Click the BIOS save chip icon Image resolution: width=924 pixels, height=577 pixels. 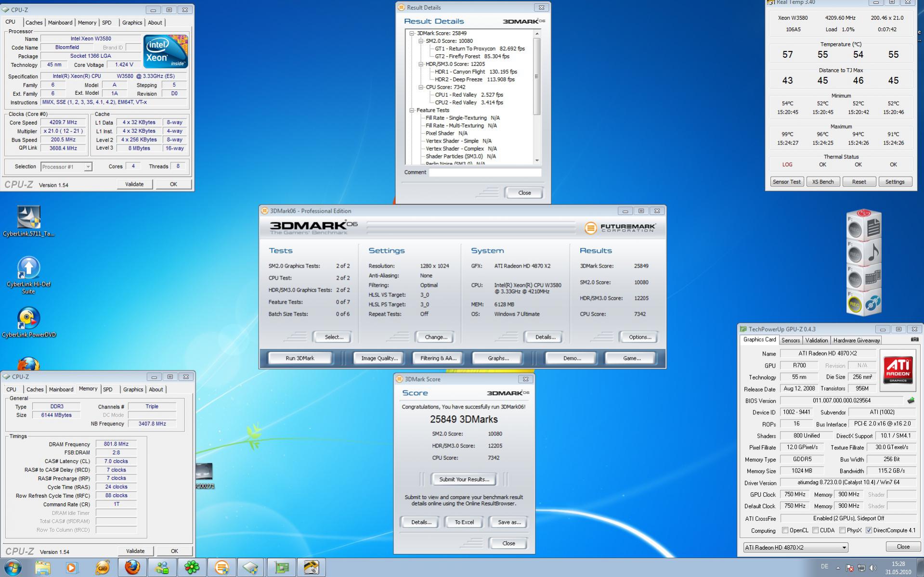(x=911, y=400)
